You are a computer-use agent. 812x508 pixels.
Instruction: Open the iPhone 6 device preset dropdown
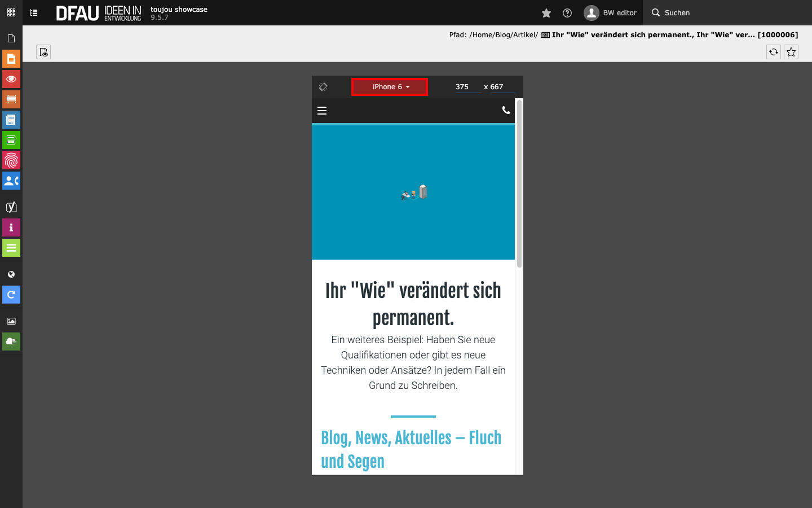390,87
